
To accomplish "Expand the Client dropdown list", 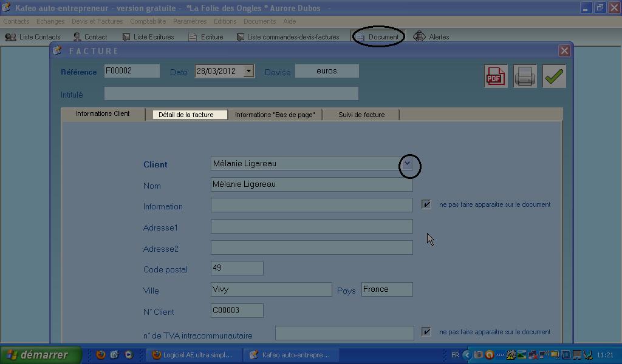I will (408, 164).
